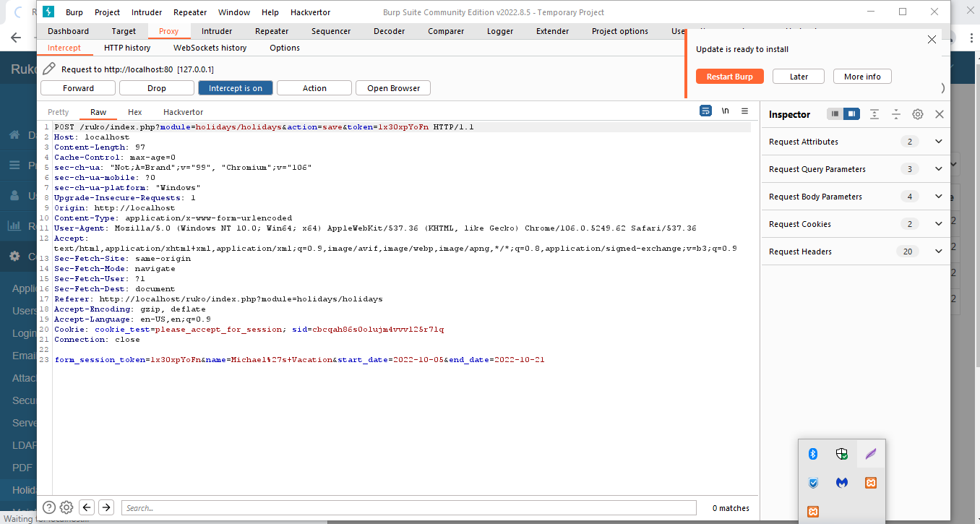The height and width of the screenshot is (524, 980).
Task: Open the Malwarebytes tray icon
Action: pos(841,482)
